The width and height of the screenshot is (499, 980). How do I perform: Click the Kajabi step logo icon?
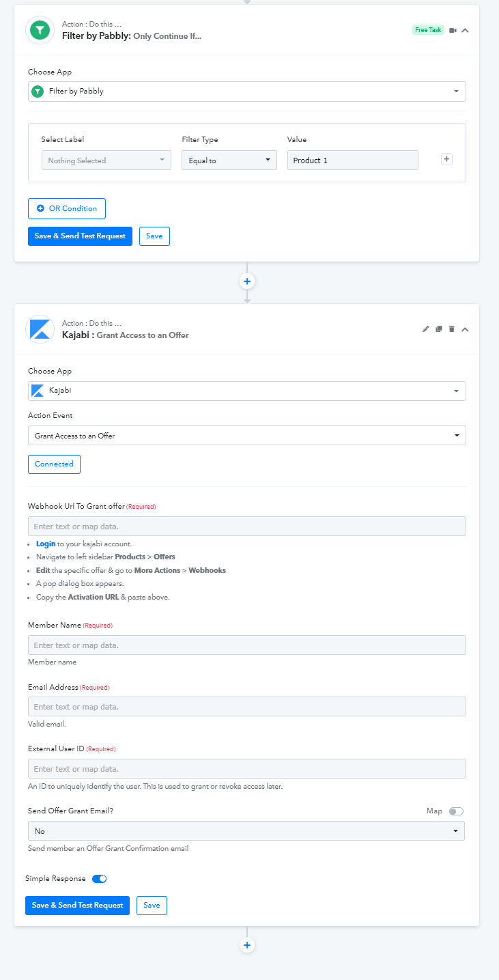(x=40, y=329)
